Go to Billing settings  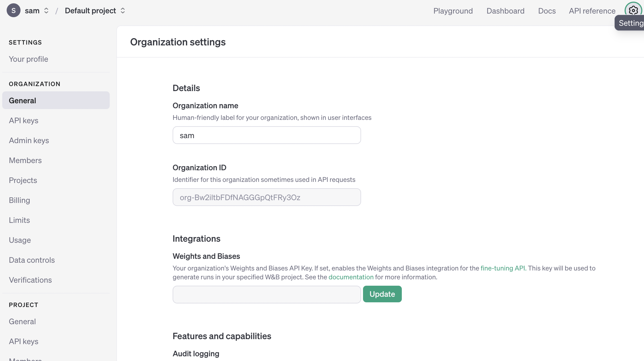pyautogui.click(x=19, y=200)
